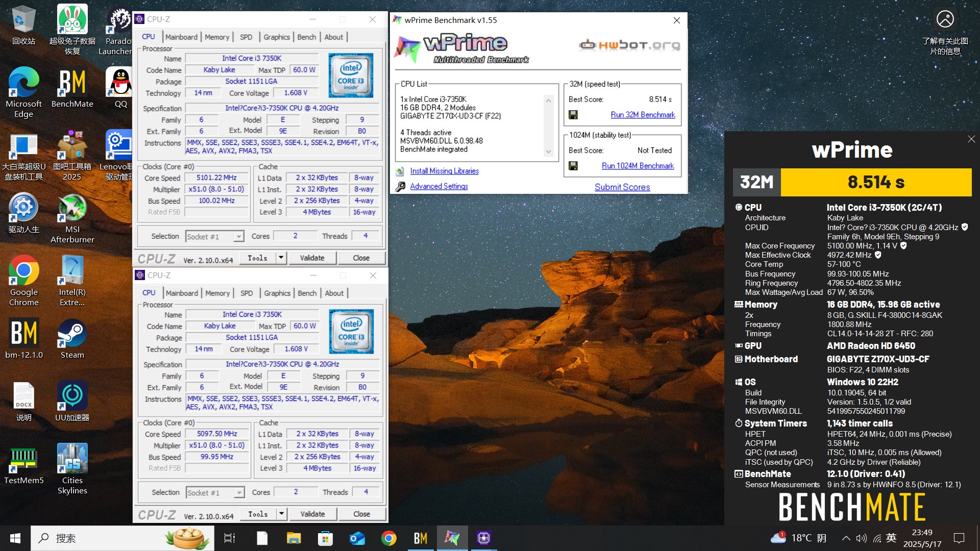This screenshot has width=980, height=551.
Task: Open Google Chrome desktop icon
Action: point(23,281)
